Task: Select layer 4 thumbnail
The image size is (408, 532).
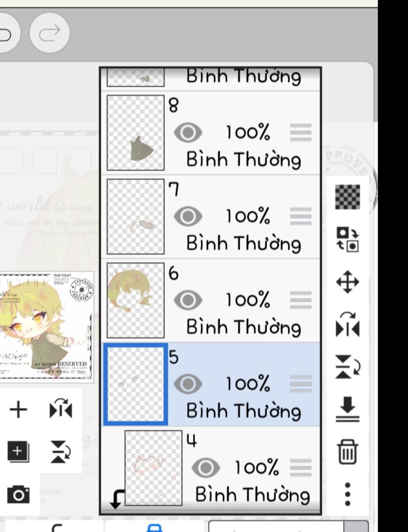Action: coord(153,468)
